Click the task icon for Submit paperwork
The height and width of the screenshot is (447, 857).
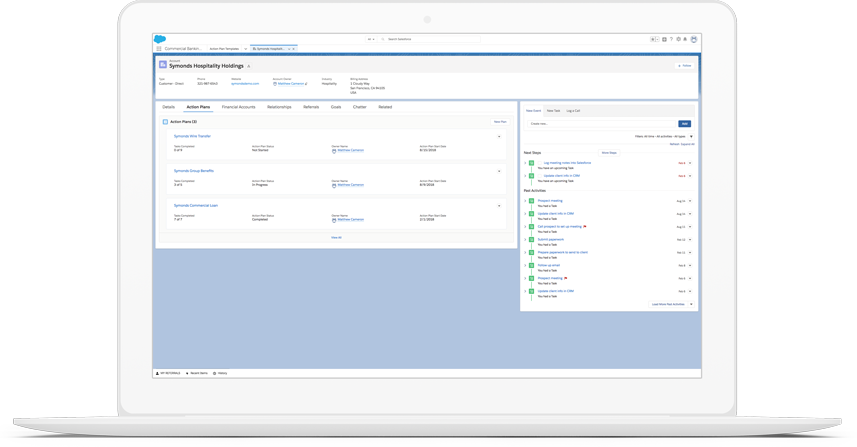531,239
